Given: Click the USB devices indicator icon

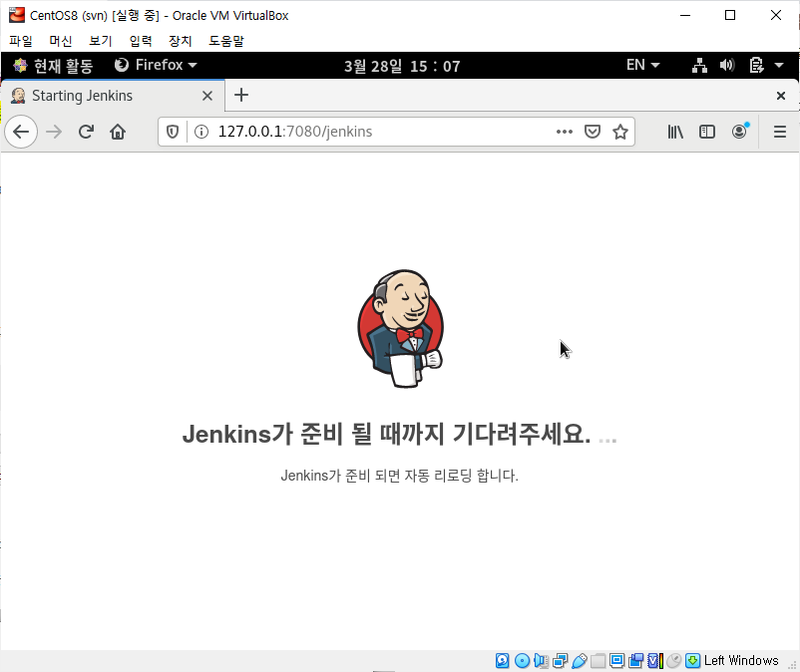Looking at the screenshot, I should pyautogui.click(x=580, y=661).
